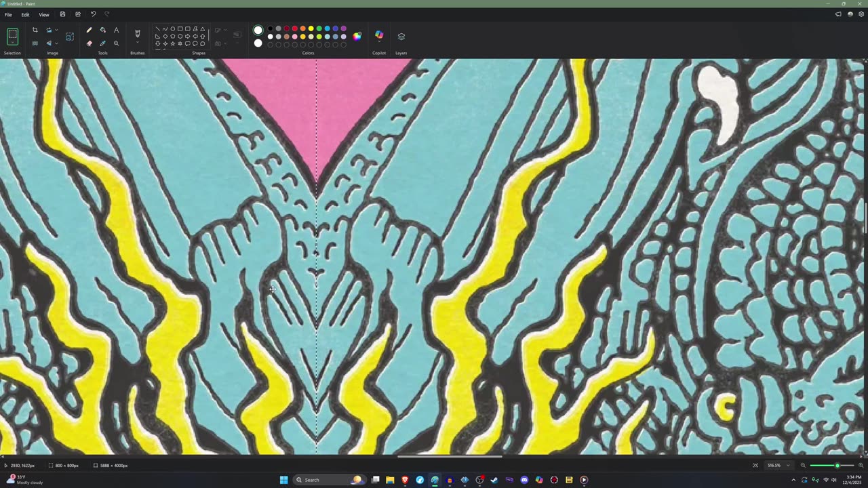Click the Rotate image icon
Viewport: 868px width, 488px height.
coord(49,30)
